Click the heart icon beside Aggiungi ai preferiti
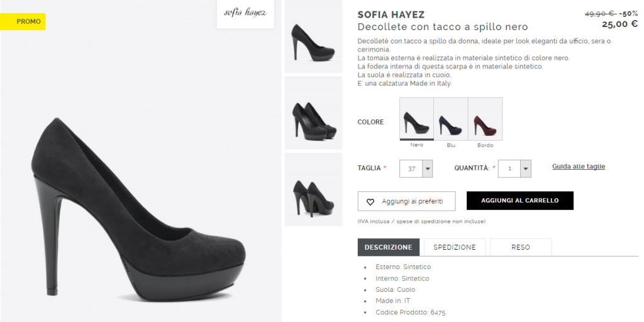 pos(370,202)
